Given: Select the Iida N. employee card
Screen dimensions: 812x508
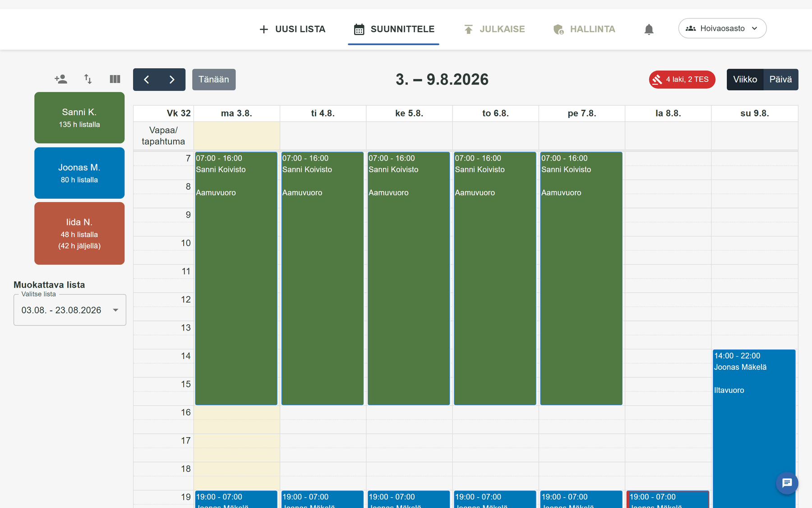Looking at the screenshot, I should [79, 233].
